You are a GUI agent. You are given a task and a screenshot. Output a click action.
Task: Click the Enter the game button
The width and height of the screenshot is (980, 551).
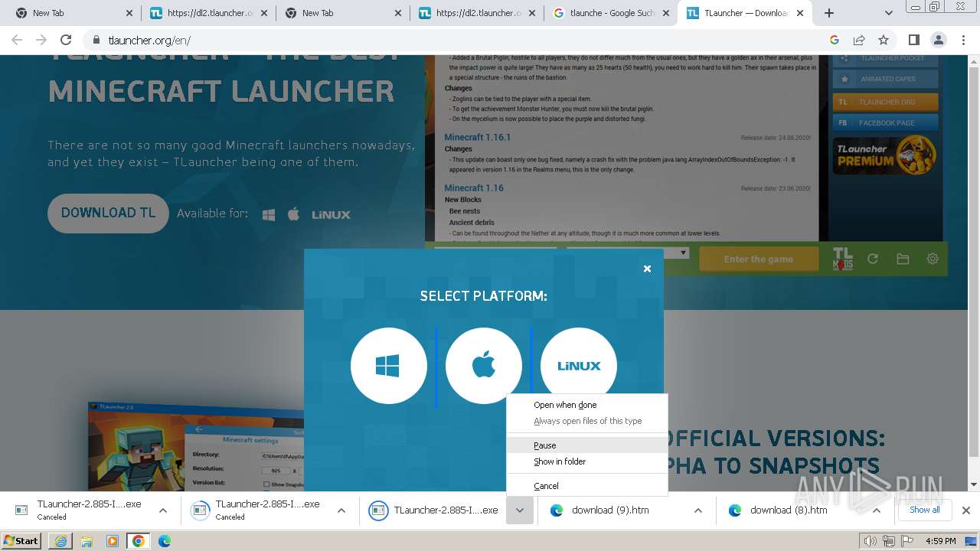pyautogui.click(x=759, y=259)
